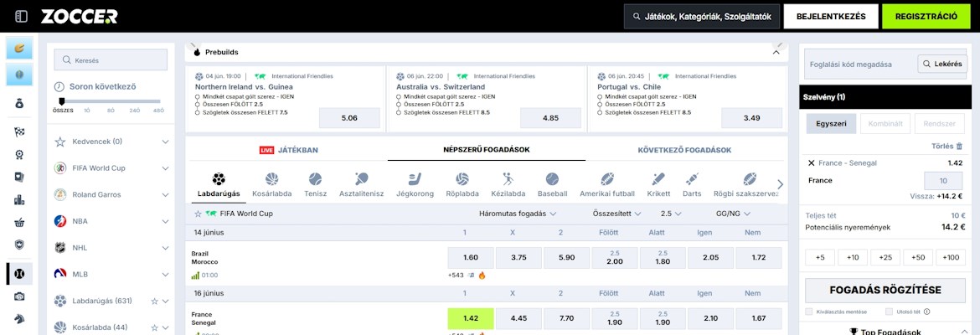The image size is (980, 335).
Task: Favorite Labdarúgás (631) with its star
Action: click(x=154, y=301)
